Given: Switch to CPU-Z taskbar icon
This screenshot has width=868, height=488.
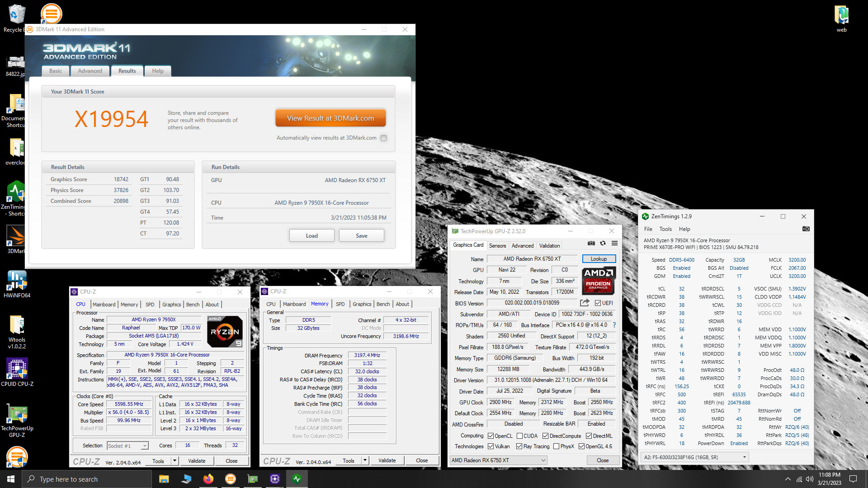Looking at the screenshot, I should pyautogui.click(x=274, y=479).
